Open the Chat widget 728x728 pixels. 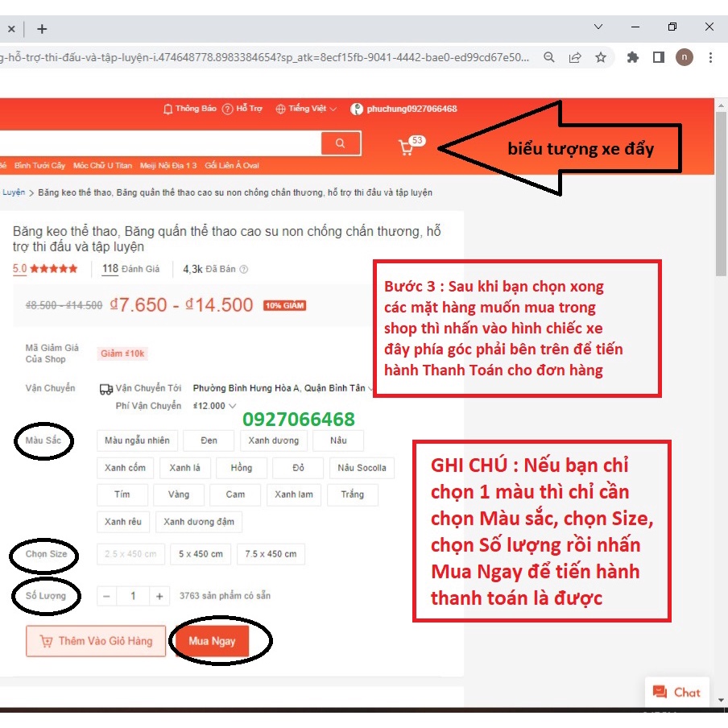(x=676, y=692)
